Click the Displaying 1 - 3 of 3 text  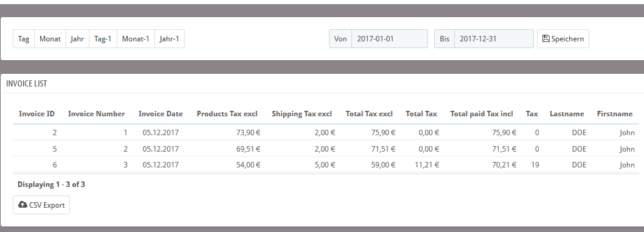point(51,185)
